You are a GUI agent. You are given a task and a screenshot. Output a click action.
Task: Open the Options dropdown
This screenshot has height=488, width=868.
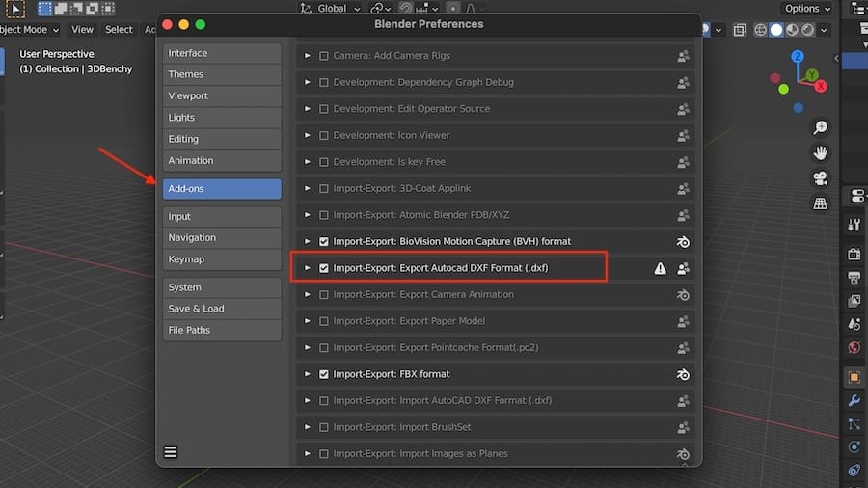click(x=807, y=9)
